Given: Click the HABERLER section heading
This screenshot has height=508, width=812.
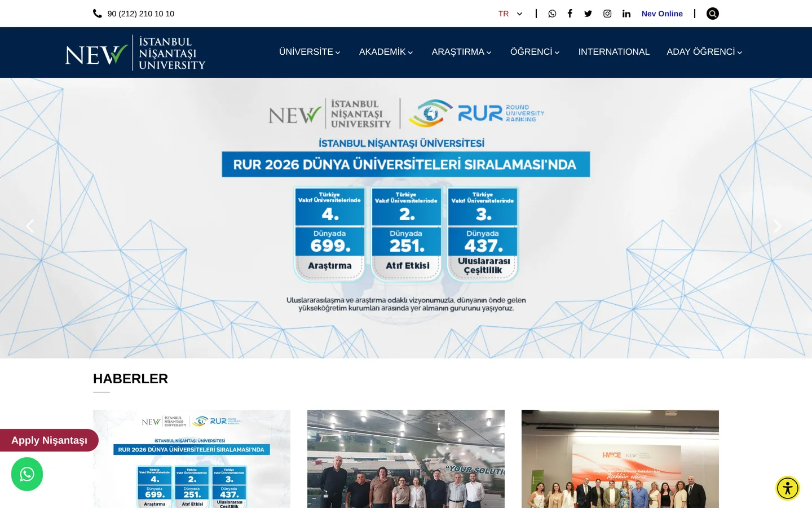Looking at the screenshot, I should pyautogui.click(x=130, y=379).
